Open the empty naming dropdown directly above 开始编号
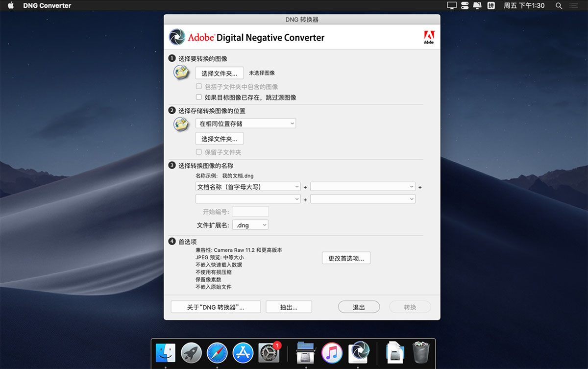588x369 pixels. click(x=248, y=199)
